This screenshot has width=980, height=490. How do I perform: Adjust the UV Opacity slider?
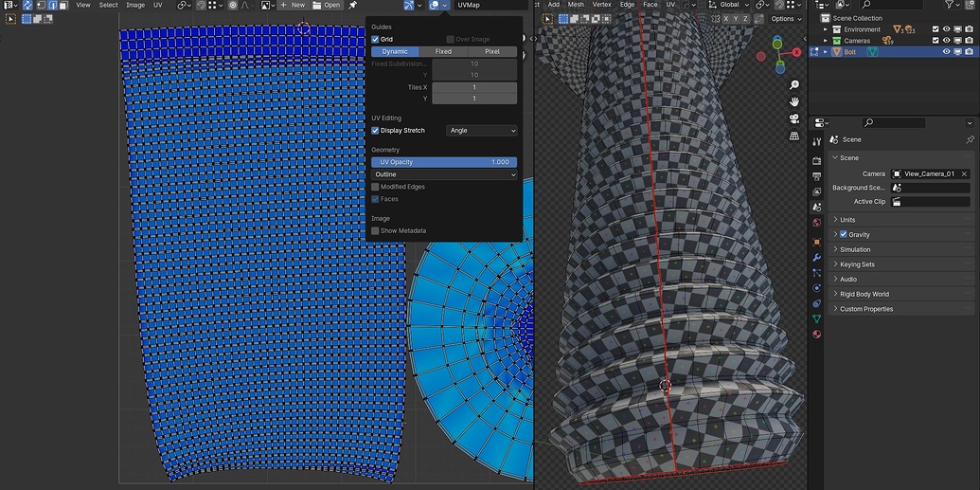pyautogui.click(x=444, y=162)
